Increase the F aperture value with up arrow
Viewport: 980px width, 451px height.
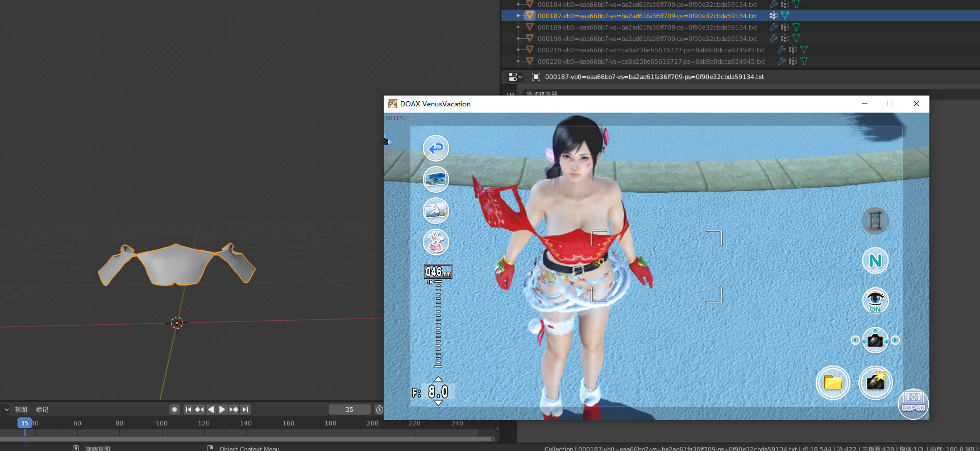coord(438,379)
